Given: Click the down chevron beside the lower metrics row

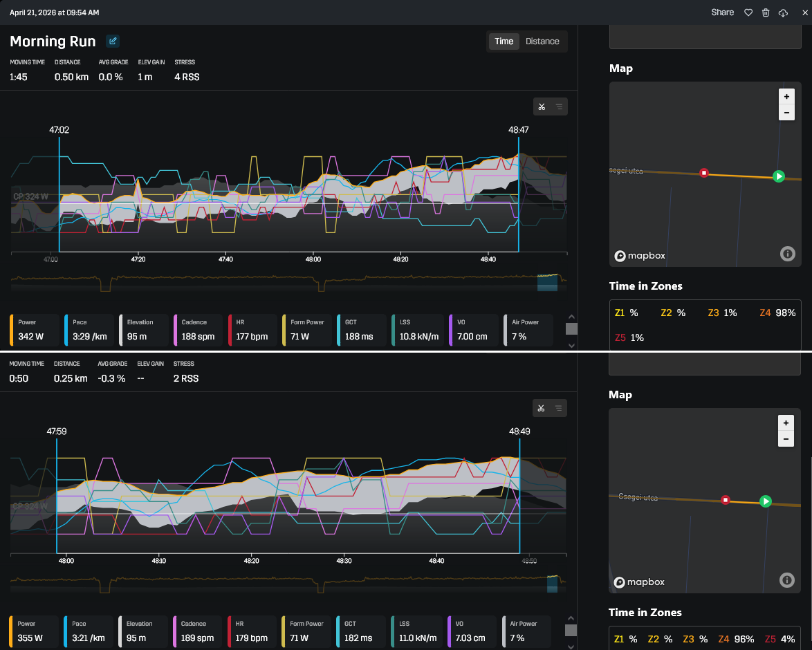Looking at the screenshot, I should (x=571, y=646).
